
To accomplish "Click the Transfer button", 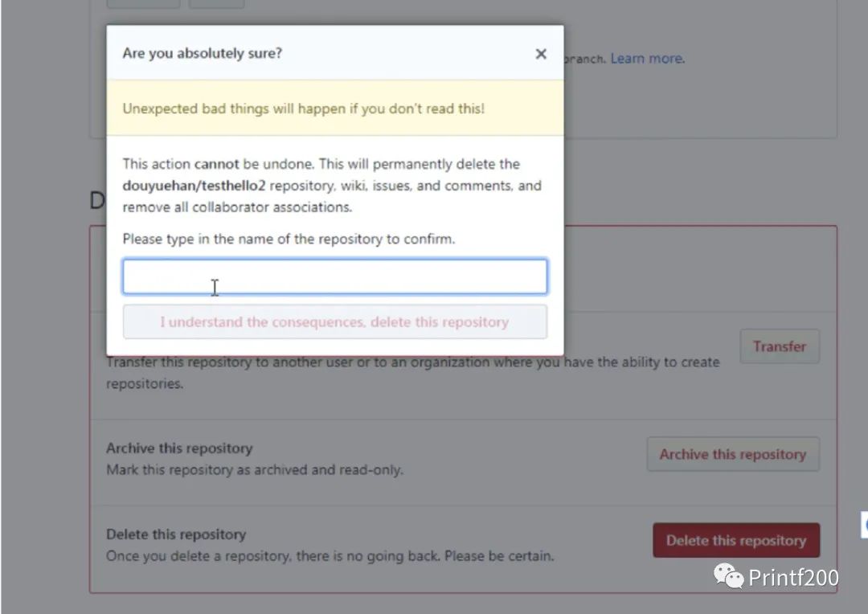I will (779, 346).
